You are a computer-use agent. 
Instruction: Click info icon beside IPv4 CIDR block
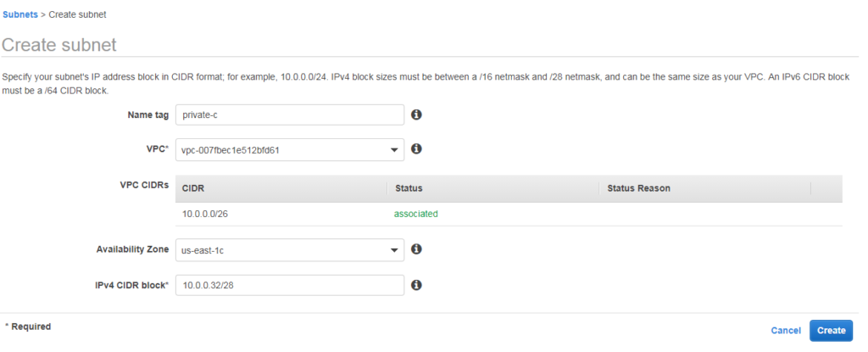[x=417, y=284]
